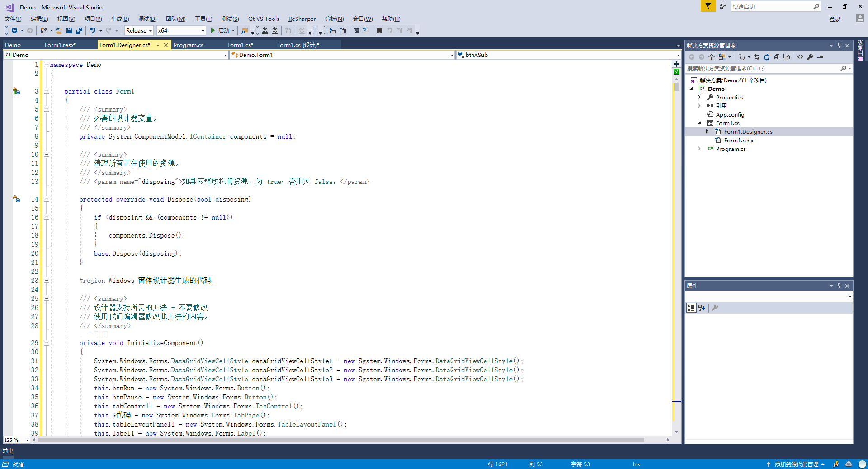Refresh the Solution Explorer tree
Screen dimensions: 868x469
767,57
